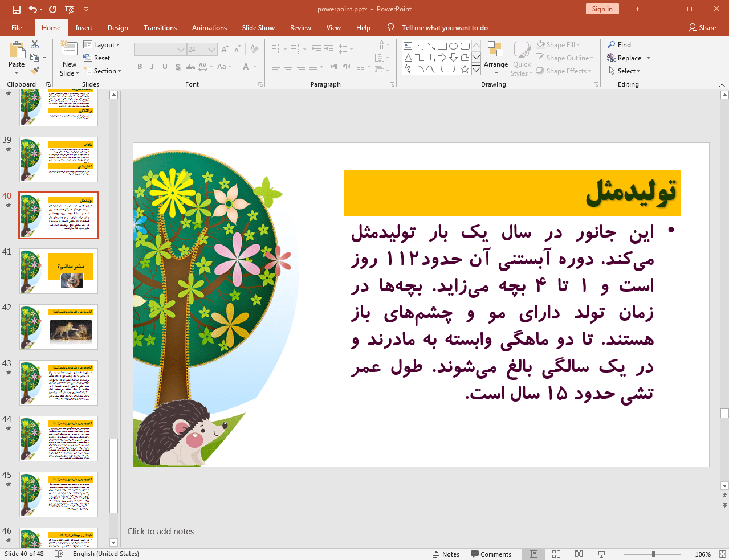Viewport: 729px width, 560px height.
Task: Start Slide Show from status bar
Action: pyautogui.click(x=601, y=553)
